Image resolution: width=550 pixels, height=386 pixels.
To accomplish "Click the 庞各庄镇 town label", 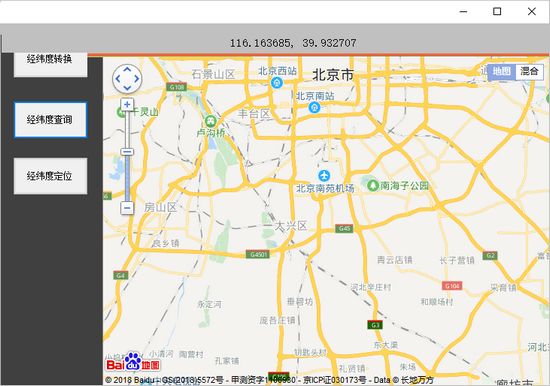I will 277,320.
